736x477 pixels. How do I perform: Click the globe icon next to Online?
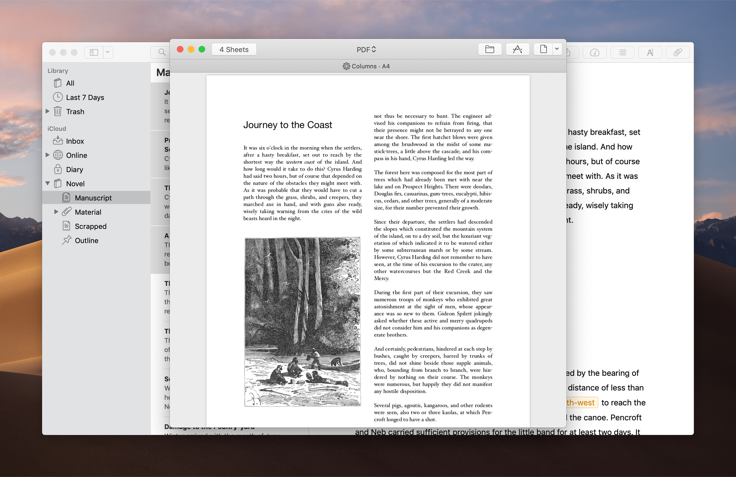coord(58,155)
